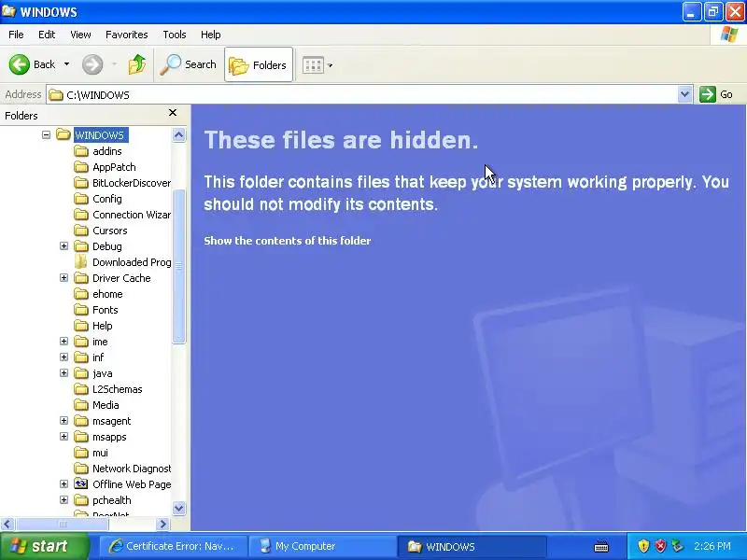Image resolution: width=747 pixels, height=560 pixels.
Task: Select the Config folder icon
Action: click(x=81, y=199)
